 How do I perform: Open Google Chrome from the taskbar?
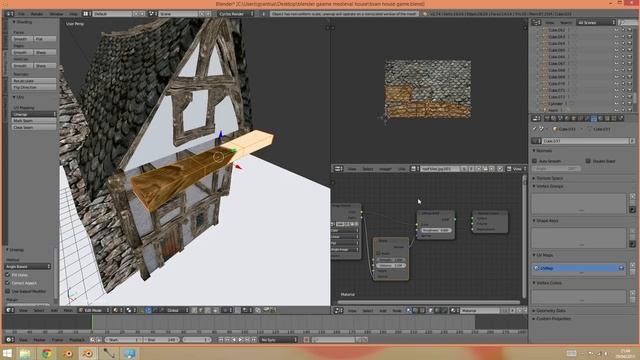[47, 353]
